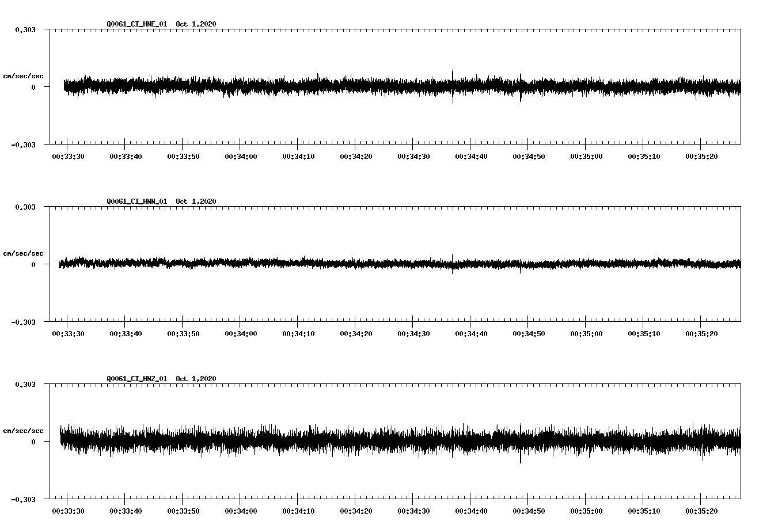This screenshot has height=532, width=782.
Task: Click the cm/sec/sec unit label on first plot
Action: point(24,75)
